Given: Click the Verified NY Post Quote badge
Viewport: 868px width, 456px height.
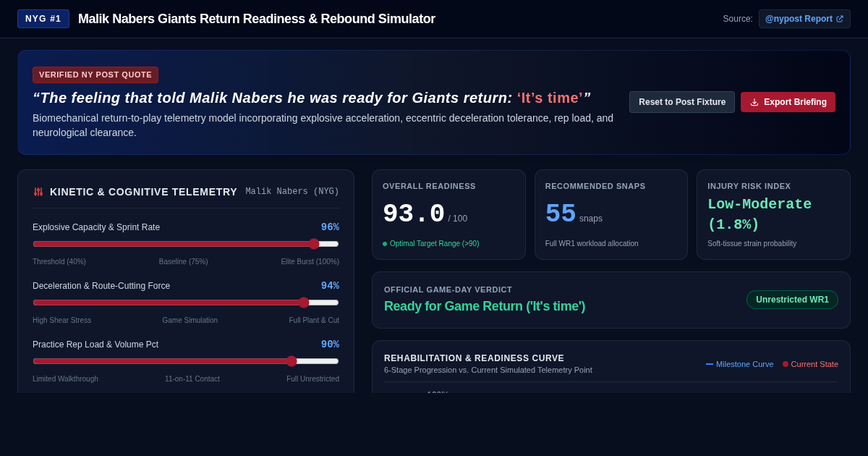Looking at the screenshot, I should tap(95, 75).
